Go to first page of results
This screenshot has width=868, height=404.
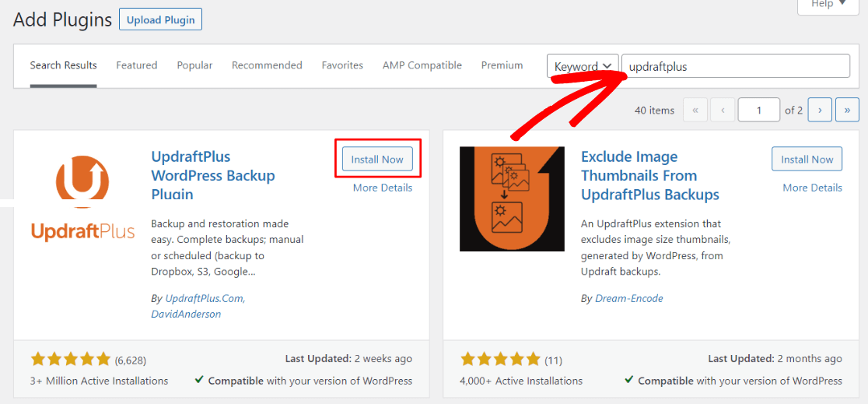point(695,111)
